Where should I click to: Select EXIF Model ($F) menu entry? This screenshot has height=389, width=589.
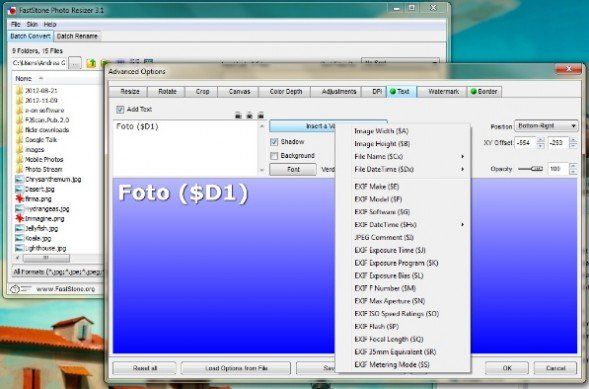coord(402,199)
